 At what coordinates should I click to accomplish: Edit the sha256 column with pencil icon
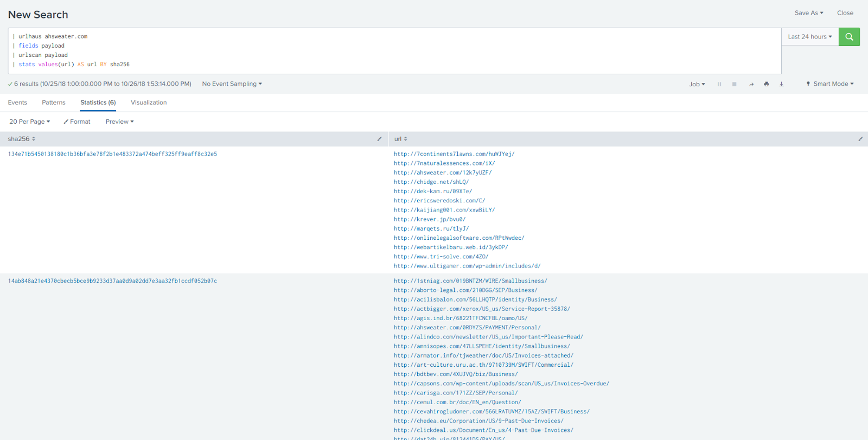click(379, 139)
